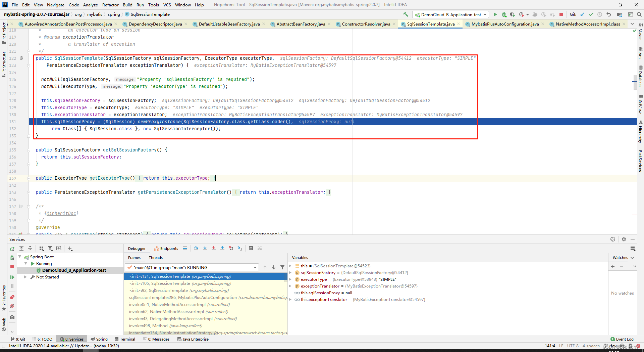Open Project Structure icon in toolbar
This screenshot has width=644, height=352.
[620, 14]
